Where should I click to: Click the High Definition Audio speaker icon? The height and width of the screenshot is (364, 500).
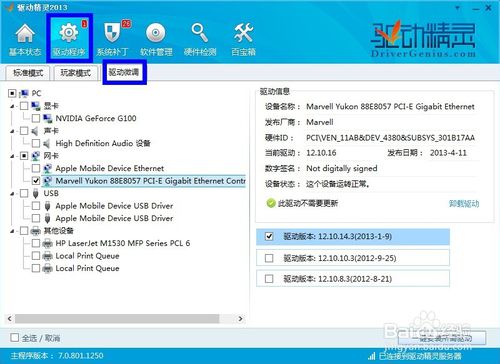tap(47, 143)
